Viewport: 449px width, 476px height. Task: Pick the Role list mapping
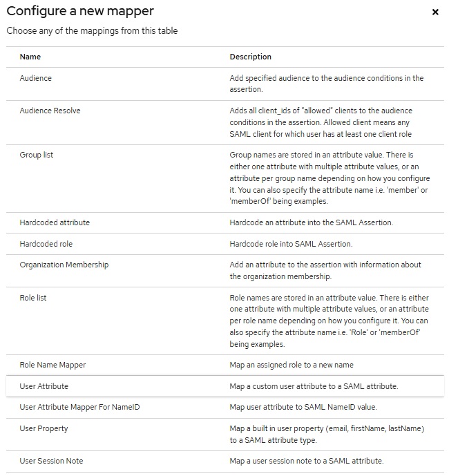pyautogui.click(x=225, y=321)
